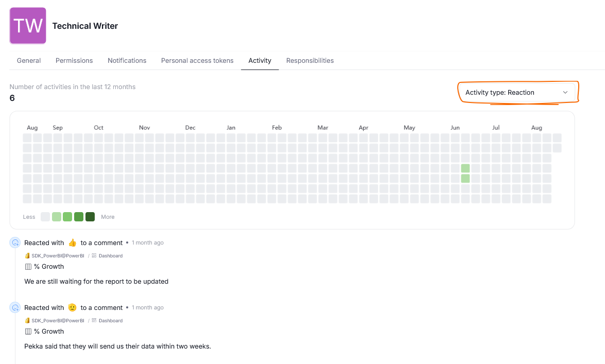The image size is (605, 364).
Task: Click the activity count 6
Action: pos(12,98)
